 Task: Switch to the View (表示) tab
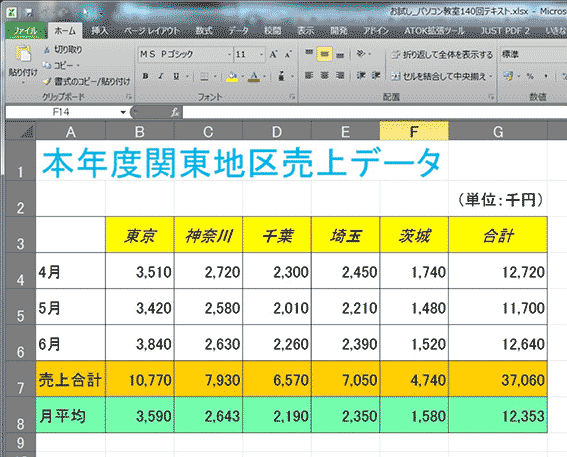pos(306,31)
